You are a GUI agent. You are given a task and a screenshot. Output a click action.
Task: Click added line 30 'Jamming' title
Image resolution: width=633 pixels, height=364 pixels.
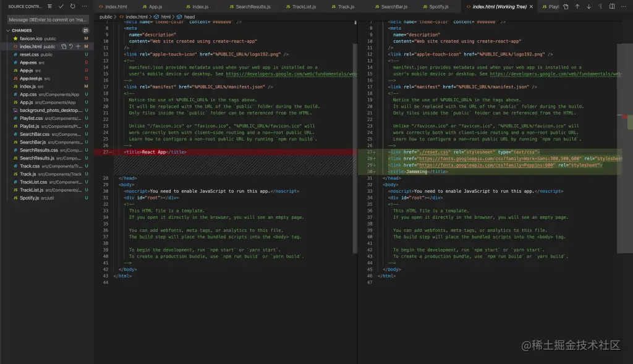pos(418,172)
